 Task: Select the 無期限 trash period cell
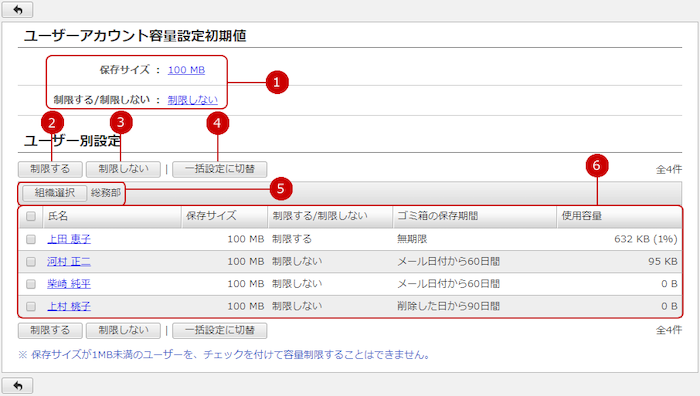coord(412,239)
